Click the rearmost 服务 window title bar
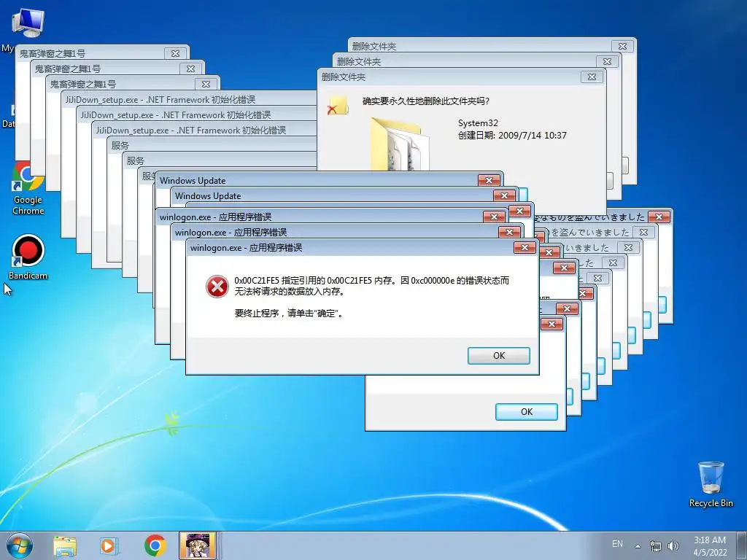Screen dimensions: 747x560 tap(212, 145)
